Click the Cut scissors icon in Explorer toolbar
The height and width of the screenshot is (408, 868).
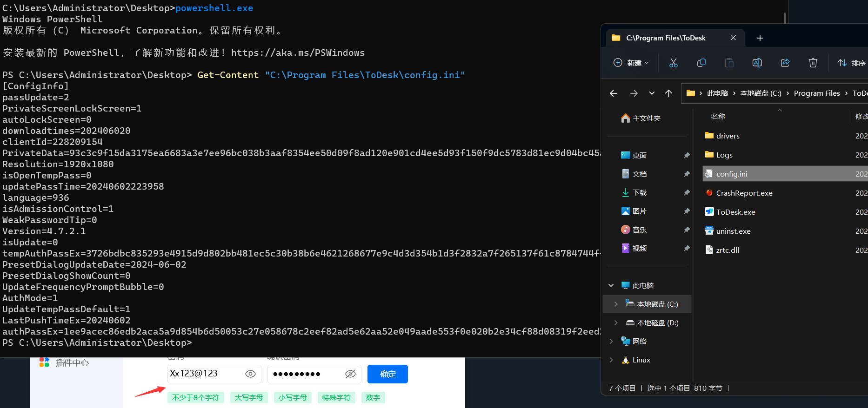(673, 63)
